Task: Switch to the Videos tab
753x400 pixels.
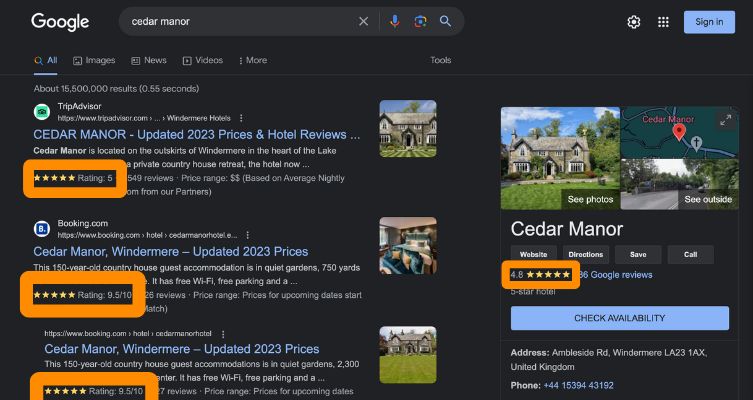Action: [x=203, y=60]
